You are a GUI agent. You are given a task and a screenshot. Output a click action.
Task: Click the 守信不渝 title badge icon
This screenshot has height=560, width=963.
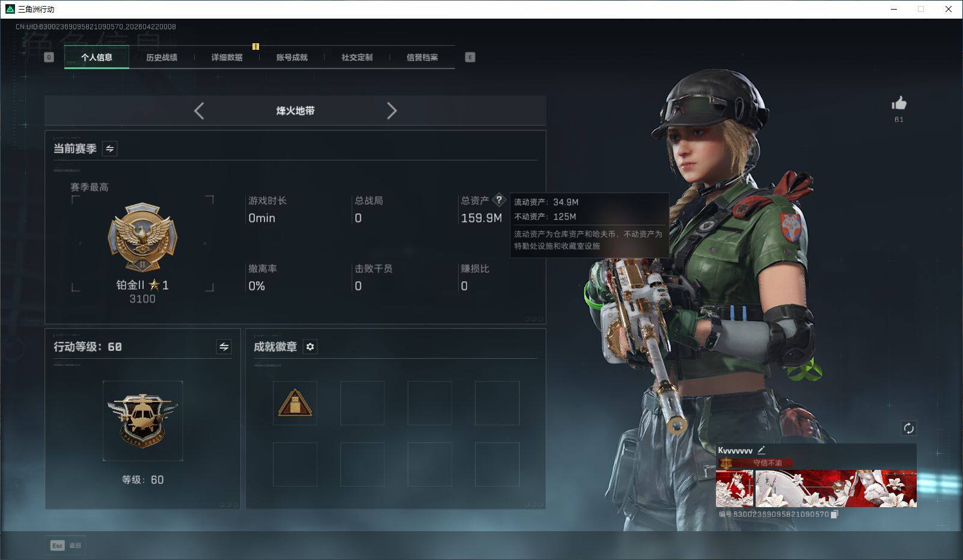pyautogui.click(x=725, y=462)
